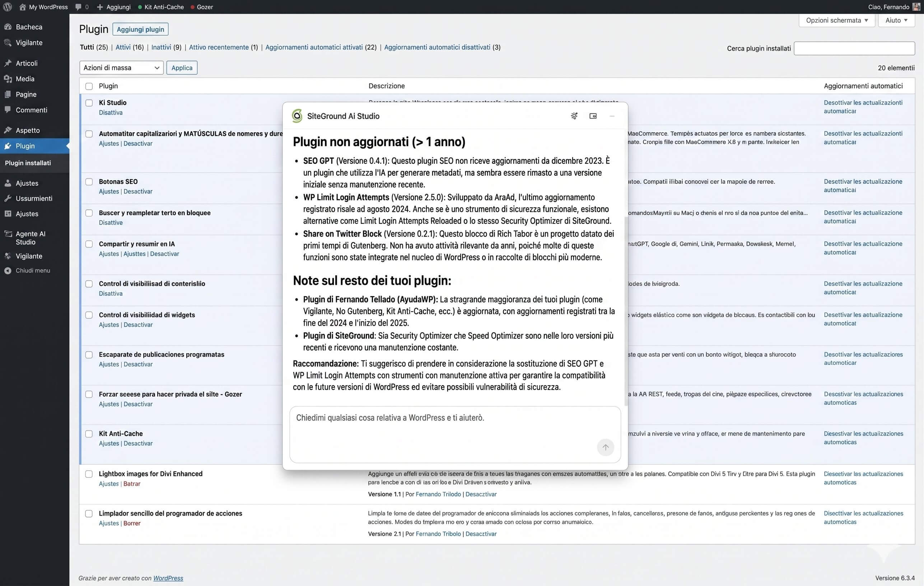The width and height of the screenshot is (924, 586).
Task: Select Buscer y reampletar terto checkbox
Action: pos(89,213)
